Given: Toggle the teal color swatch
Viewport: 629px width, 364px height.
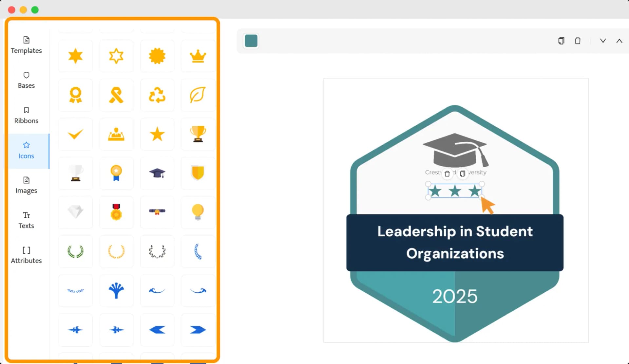Looking at the screenshot, I should click(x=251, y=41).
